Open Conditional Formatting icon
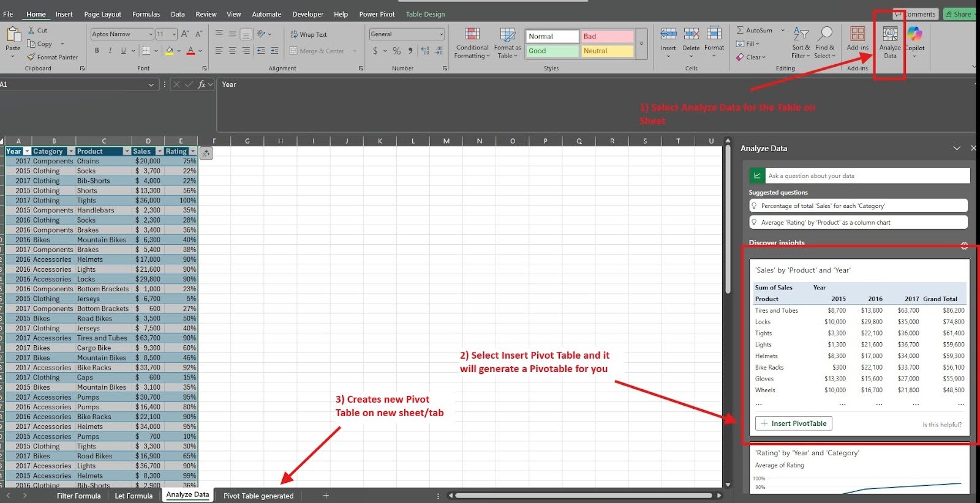Image resolution: width=980 pixels, height=503 pixels. click(x=472, y=35)
